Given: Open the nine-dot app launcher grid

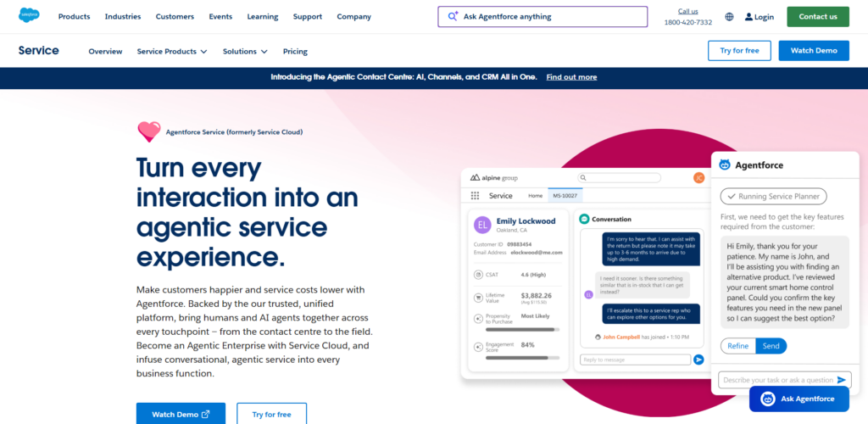Looking at the screenshot, I should pyautogui.click(x=475, y=195).
